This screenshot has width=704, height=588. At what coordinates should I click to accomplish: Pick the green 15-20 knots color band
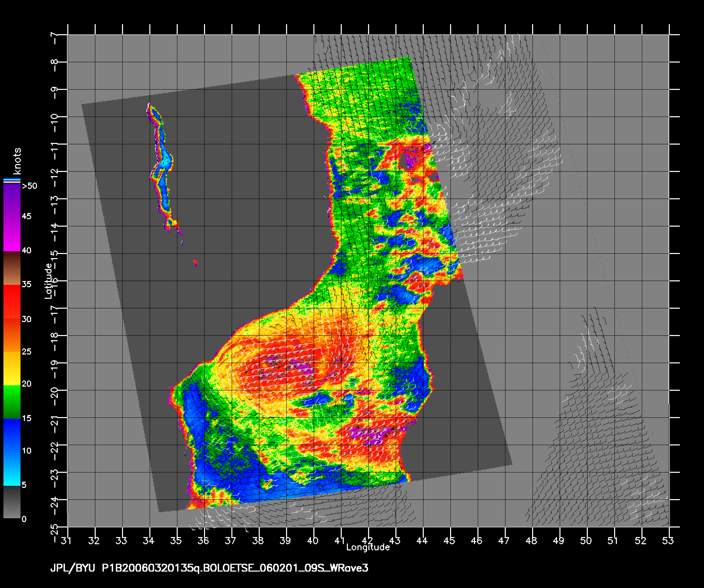pos(12,402)
